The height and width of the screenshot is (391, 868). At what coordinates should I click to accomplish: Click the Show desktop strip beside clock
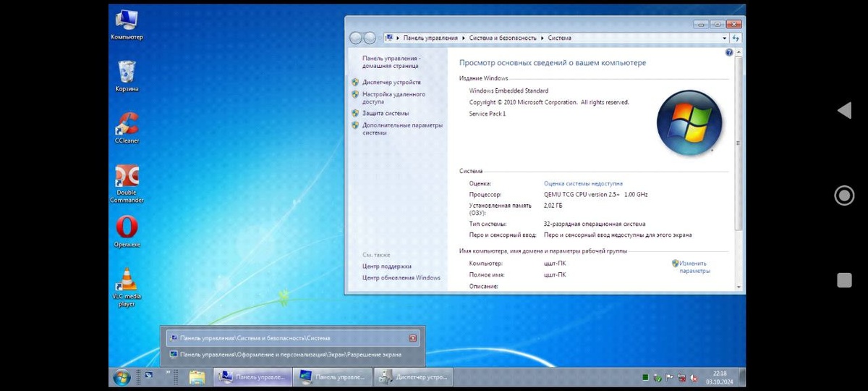742,377
